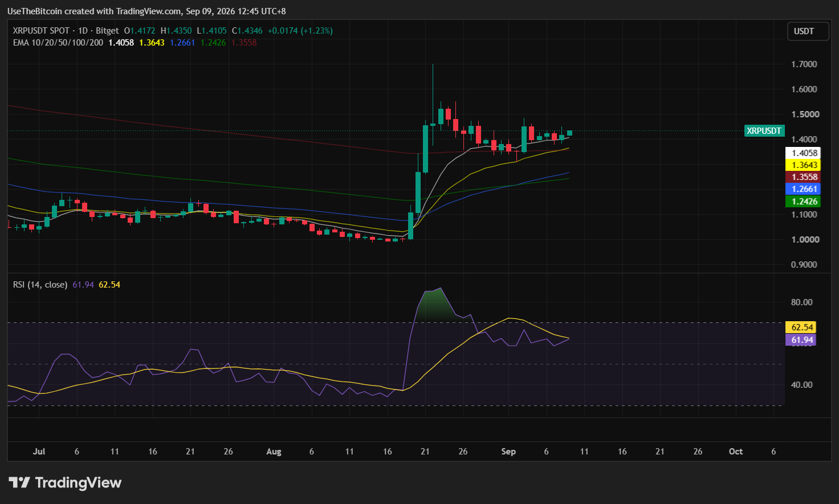Viewport: 839px width, 504px height.
Task: Click the open price value O1.4172
Action: click(x=140, y=31)
